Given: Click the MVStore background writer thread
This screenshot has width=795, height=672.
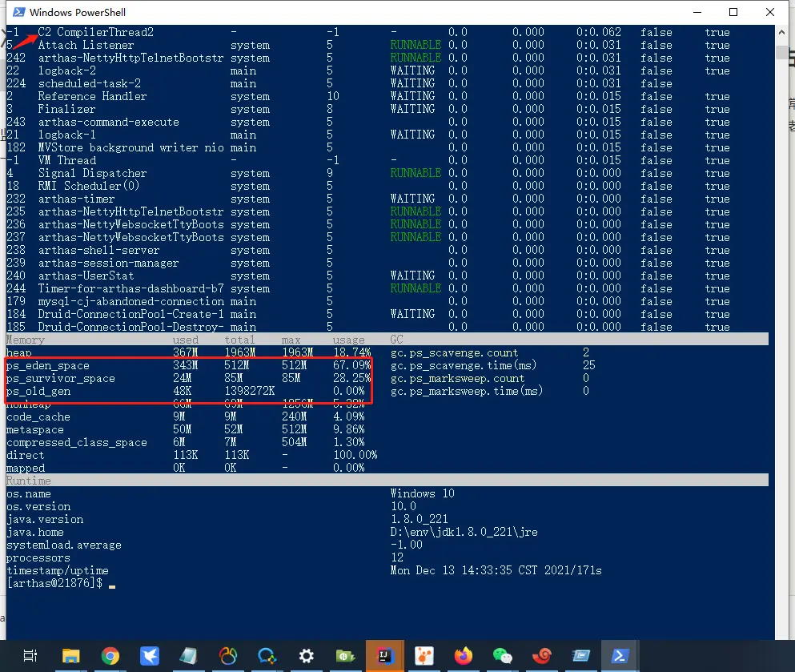Looking at the screenshot, I should tap(130, 147).
